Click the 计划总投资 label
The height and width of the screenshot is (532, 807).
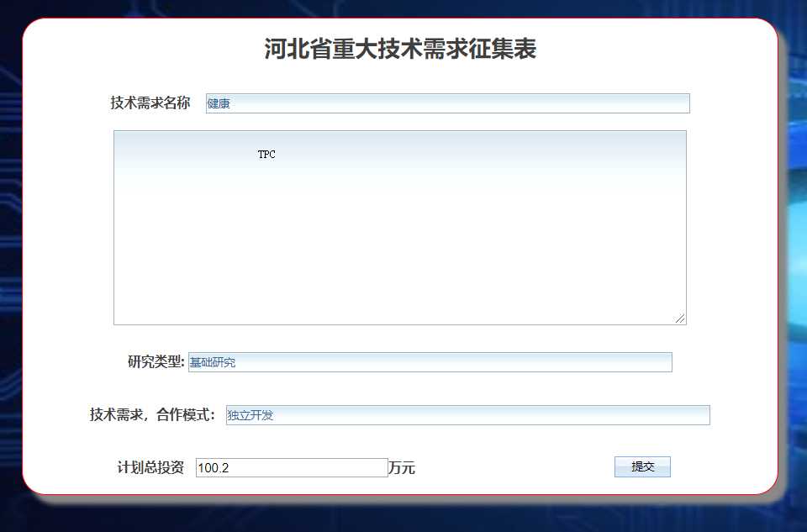click(x=150, y=467)
